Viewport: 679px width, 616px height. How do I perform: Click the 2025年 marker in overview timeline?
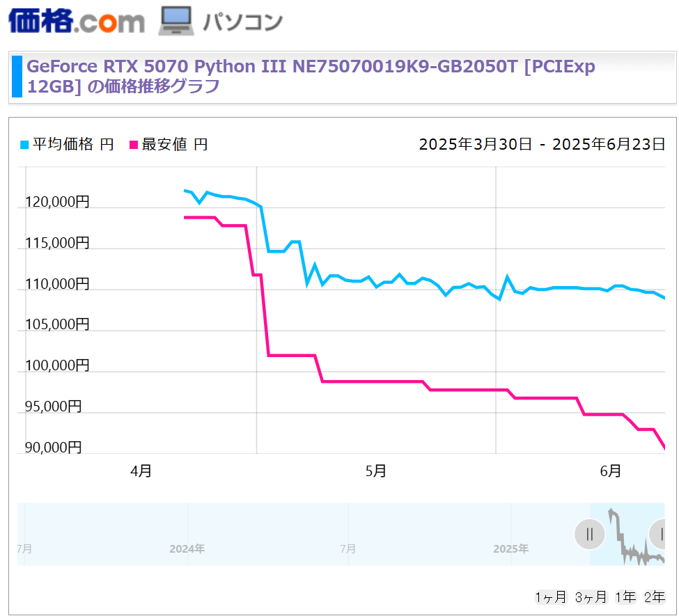[x=511, y=549]
